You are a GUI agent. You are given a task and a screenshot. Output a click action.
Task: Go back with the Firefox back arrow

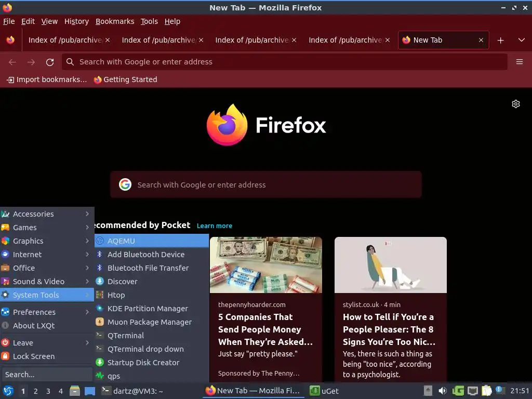click(x=12, y=62)
